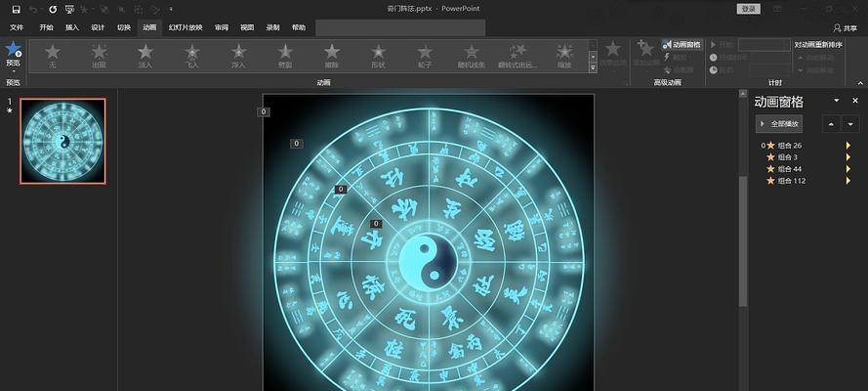Viewport: 868px width, 391px height.
Task: Click animation star indicator under slide number
Action: [x=10, y=110]
